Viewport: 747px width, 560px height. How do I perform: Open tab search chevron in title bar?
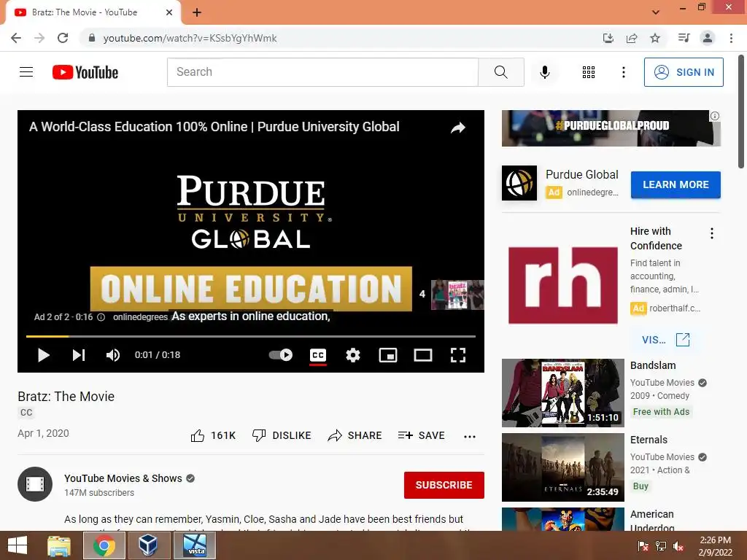tap(656, 12)
